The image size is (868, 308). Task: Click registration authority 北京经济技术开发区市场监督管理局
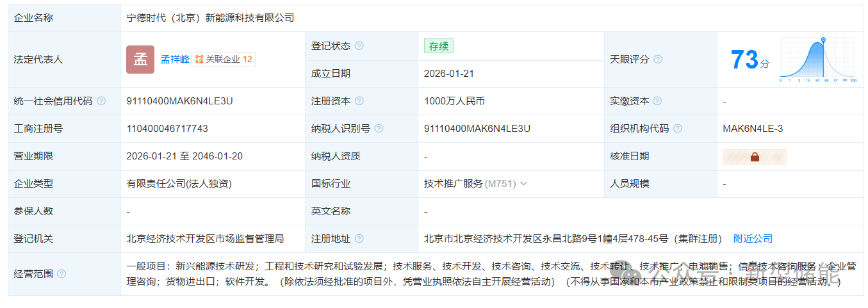click(x=205, y=239)
